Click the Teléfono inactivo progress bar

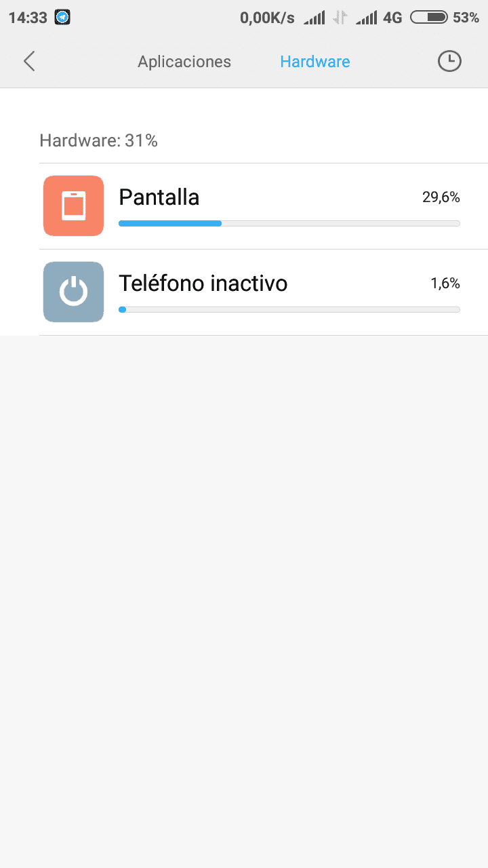pos(289,309)
